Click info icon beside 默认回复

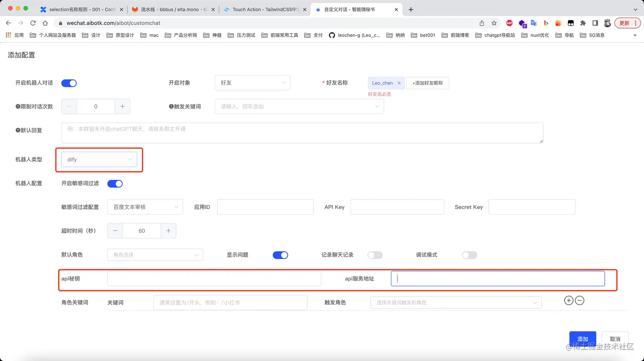(18, 130)
